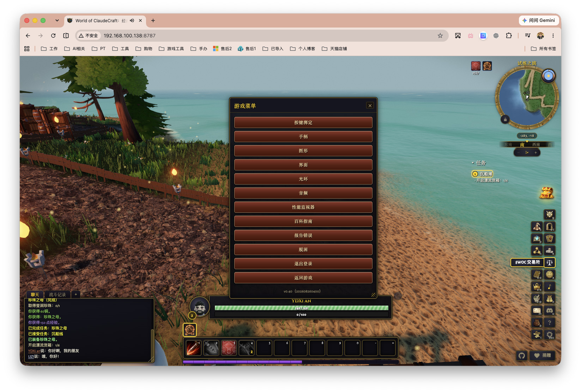Image resolution: width=581 pixels, height=392 pixels.
Task: Click the music note icon
Action: 549,287
